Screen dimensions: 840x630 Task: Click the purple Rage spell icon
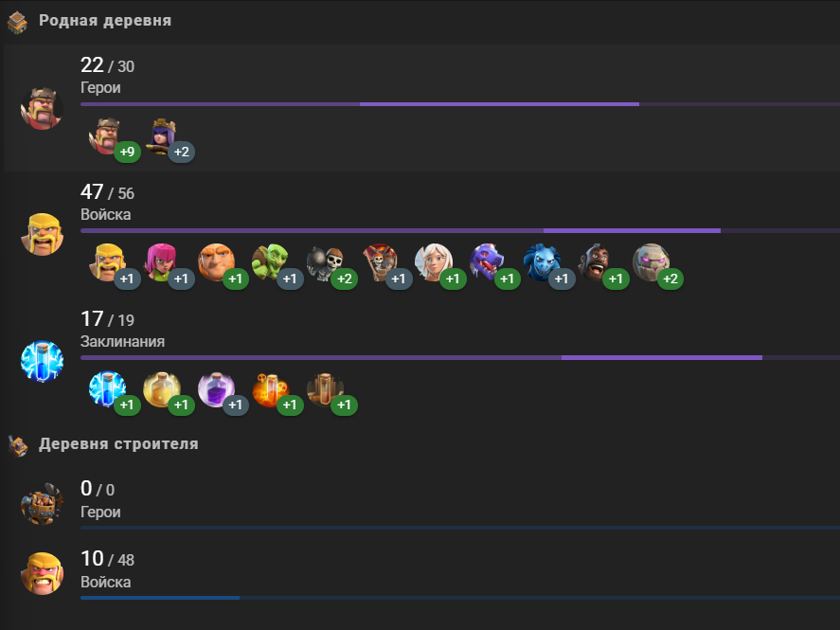coord(217,389)
